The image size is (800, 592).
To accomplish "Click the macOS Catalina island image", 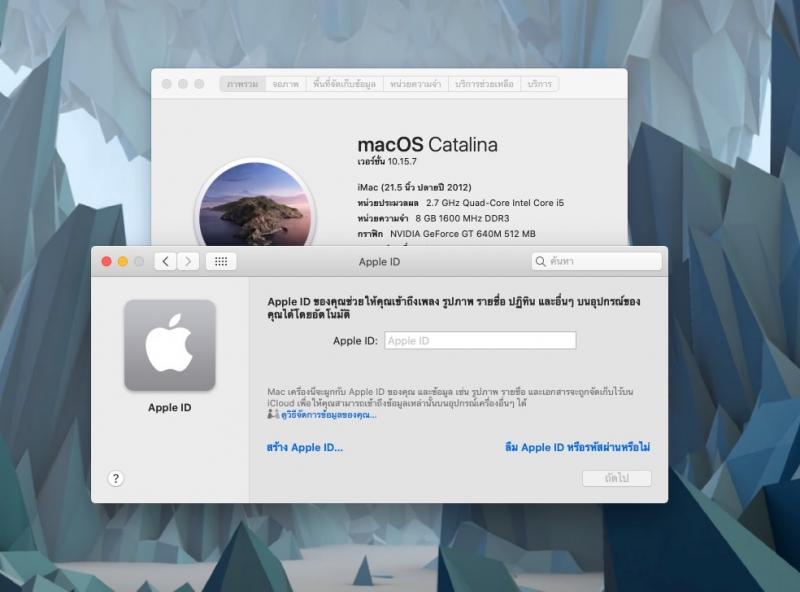I will (x=255, y=204).
